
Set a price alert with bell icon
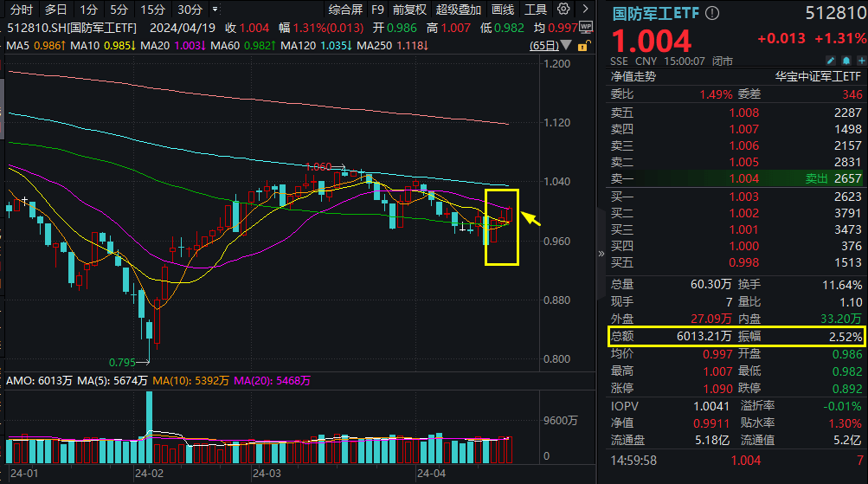(845, 61)
